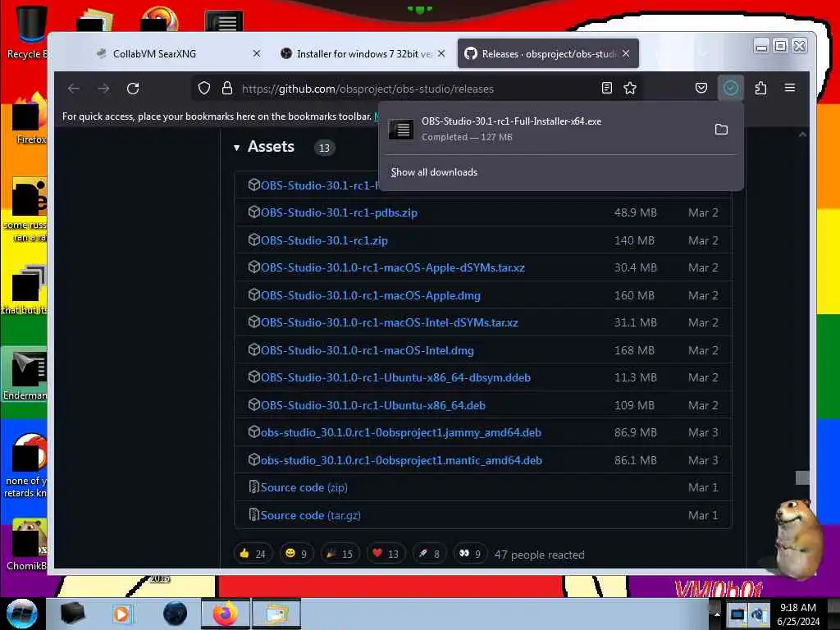Screen dimensions: 840x630
Task: Download obs-studio mantic_amd64.deb
Action: coord(401,461)
